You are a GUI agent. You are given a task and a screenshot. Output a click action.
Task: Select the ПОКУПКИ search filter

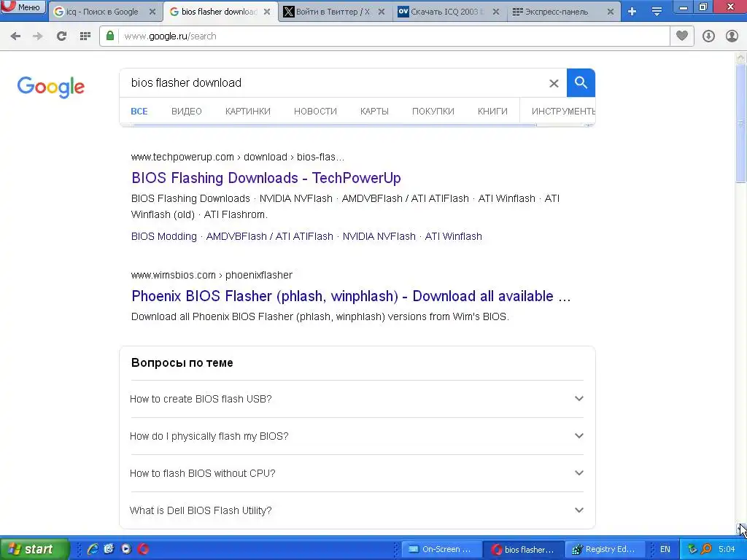(433, 112)
